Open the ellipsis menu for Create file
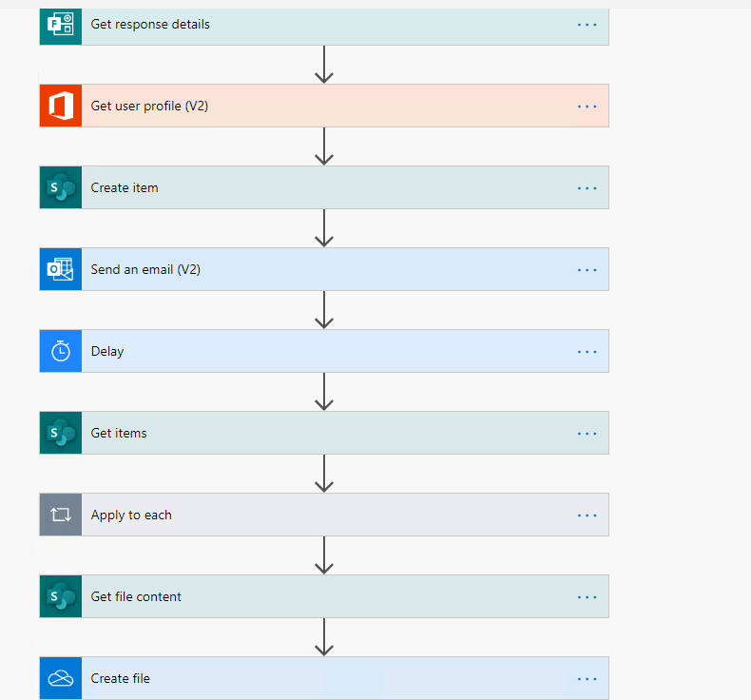The image size is (751, 700). click(587, 679)
